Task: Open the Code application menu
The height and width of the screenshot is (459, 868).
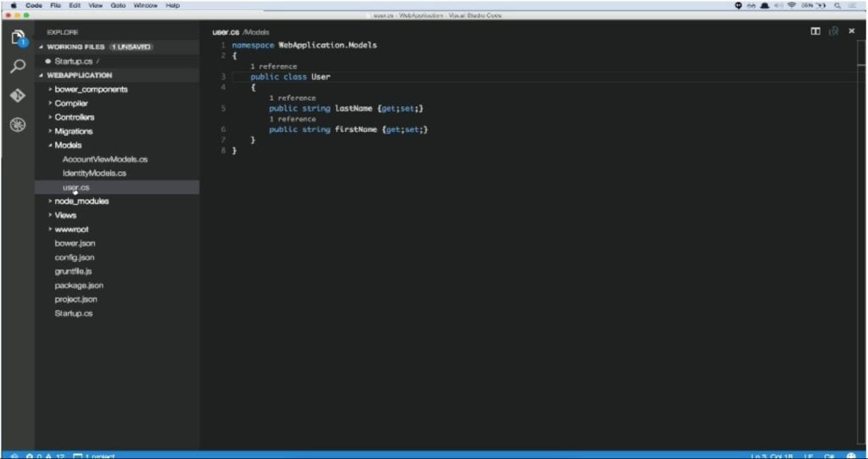Action: click(33, 5)
